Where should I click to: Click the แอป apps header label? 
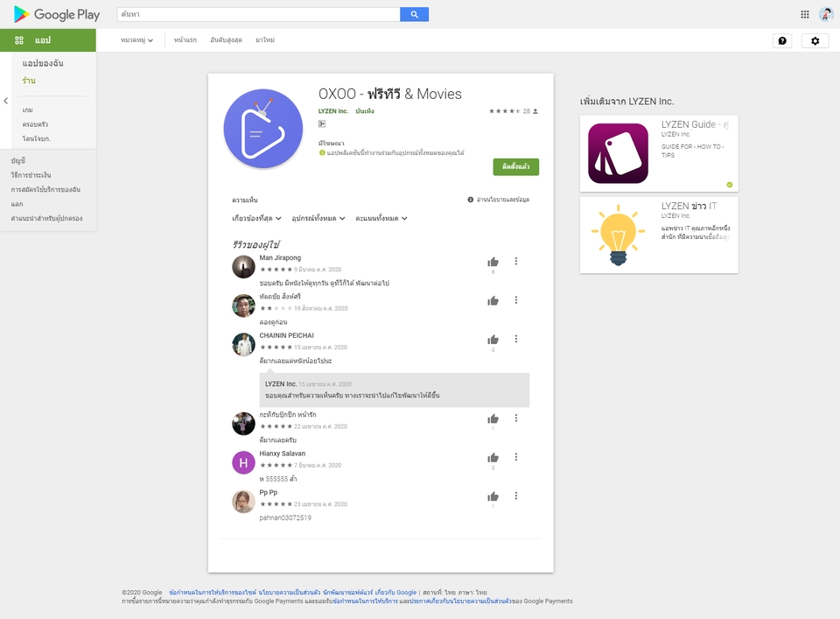[43, 40]
